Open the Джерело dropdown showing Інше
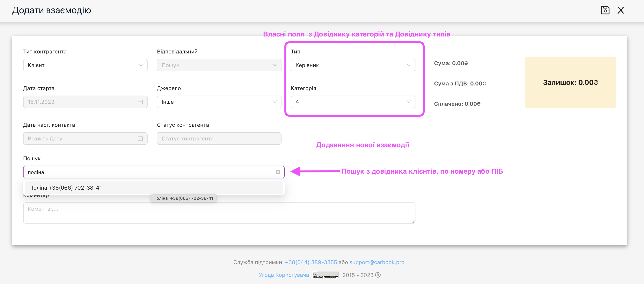The width and height of the screenshot is (644, 284). (219, 102)
